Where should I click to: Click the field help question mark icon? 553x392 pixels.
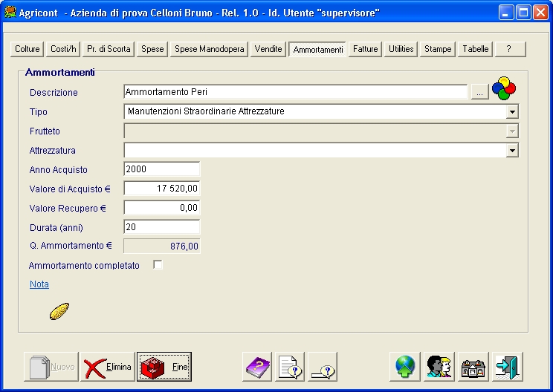[323, 367]
